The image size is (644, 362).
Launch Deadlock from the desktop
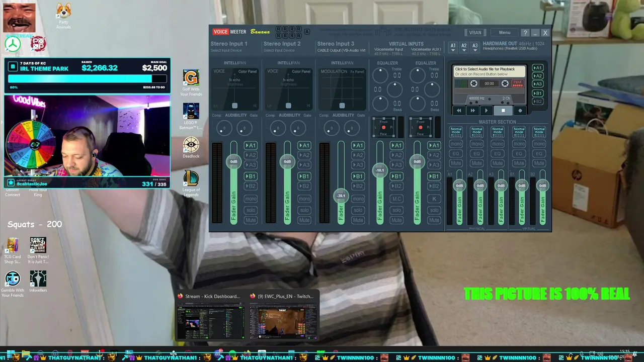click(x=191, y=148)
